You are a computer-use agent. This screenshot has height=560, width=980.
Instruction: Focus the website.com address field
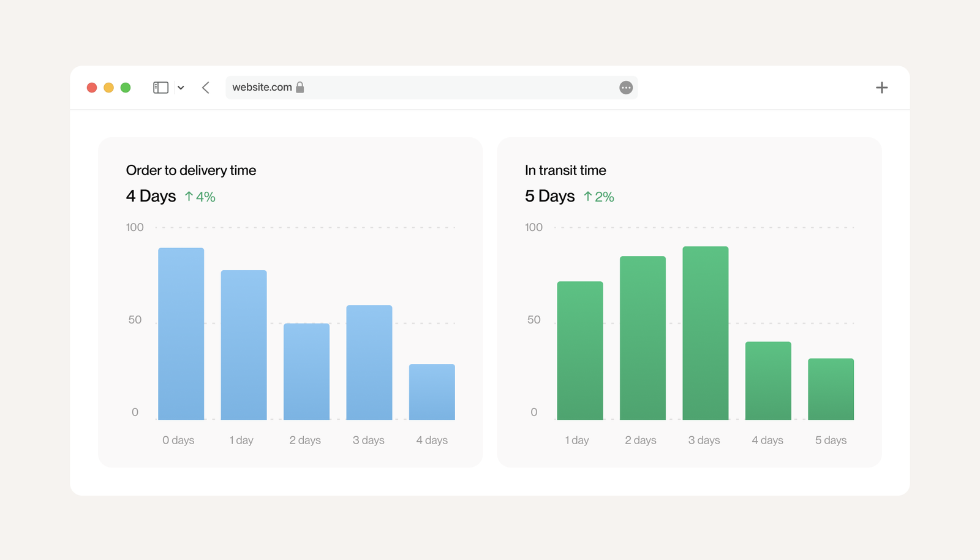(x=432, y=88)
